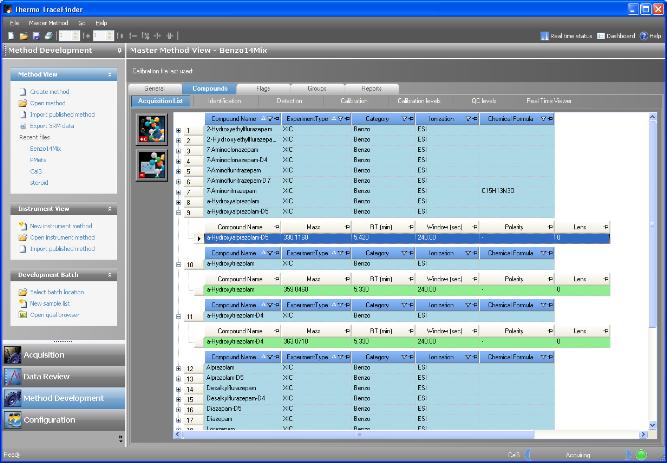Click the Open method folder icon

[x=23, y=103]
